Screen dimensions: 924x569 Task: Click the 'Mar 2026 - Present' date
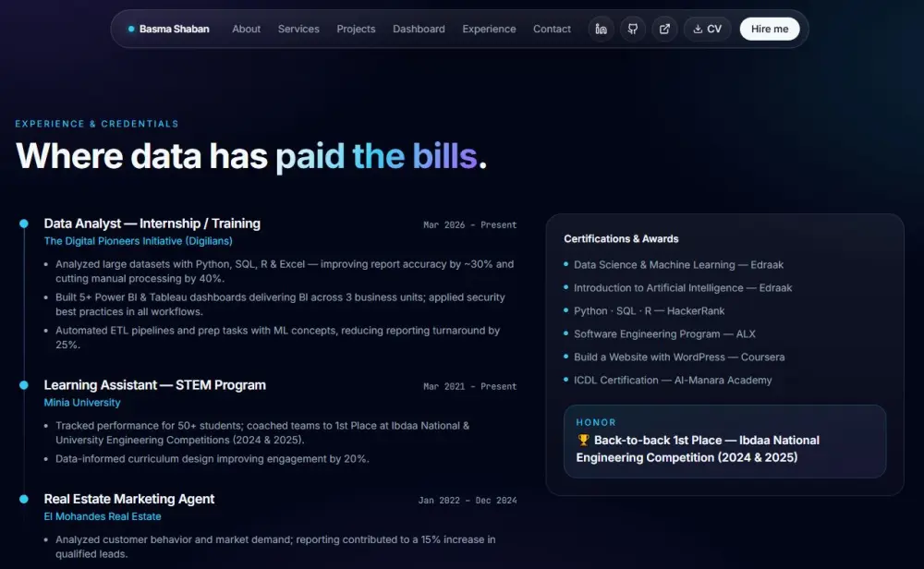469,225
